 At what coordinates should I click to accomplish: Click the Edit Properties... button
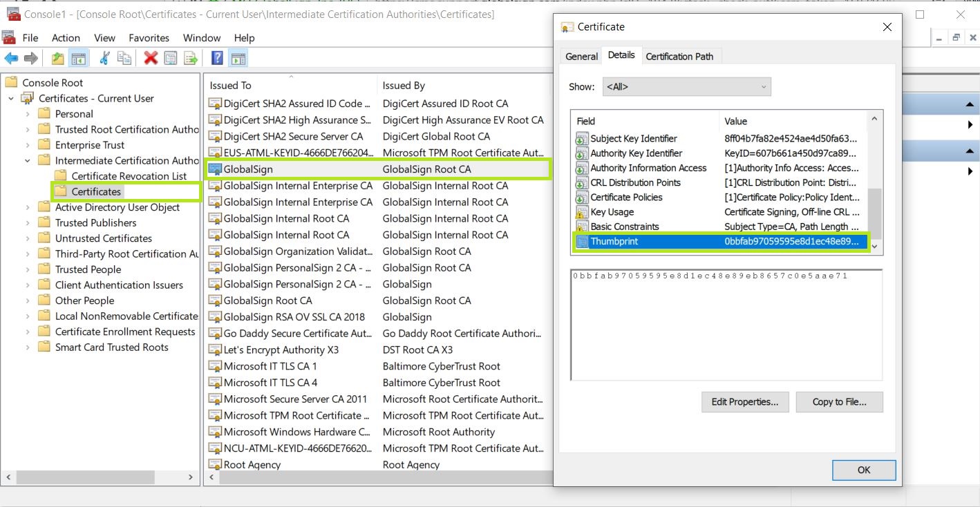pos(744,402)
